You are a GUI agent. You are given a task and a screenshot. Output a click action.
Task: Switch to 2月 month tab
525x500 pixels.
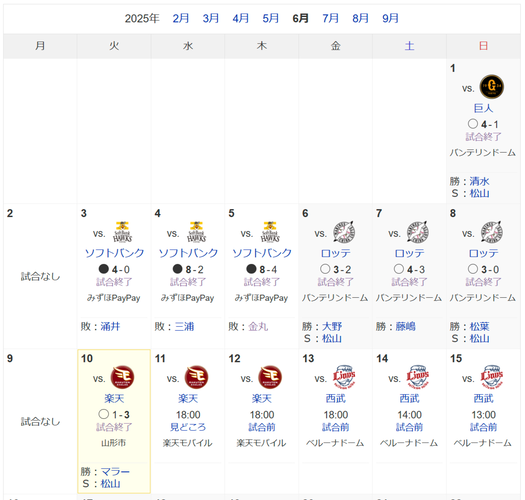click(181, 18)
